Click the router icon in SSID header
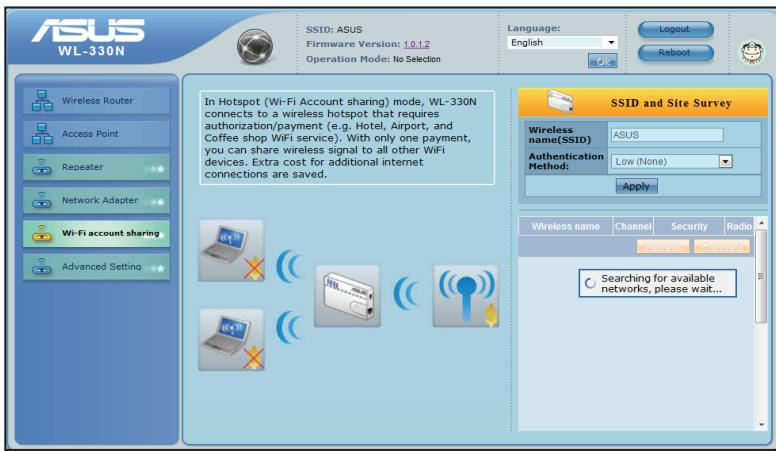Image resolution: width=776 pixels, height=451 pixels. pos(560,101)
